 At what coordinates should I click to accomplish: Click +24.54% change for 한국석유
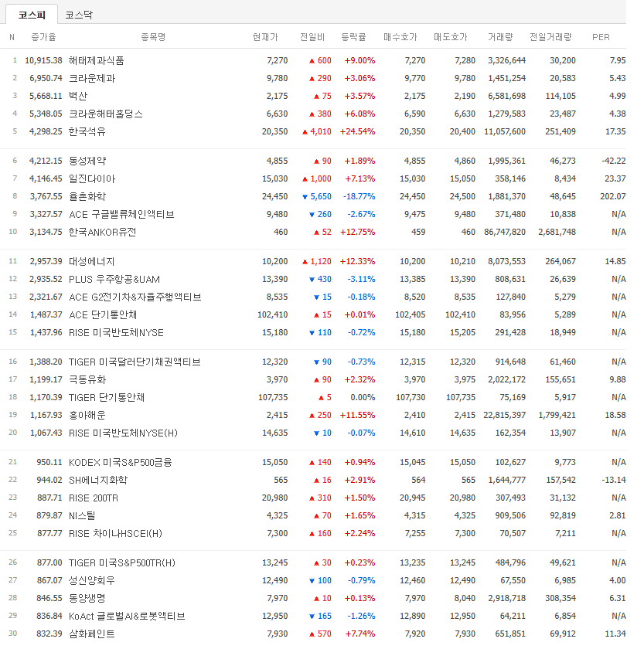click(x=357, y=131)
